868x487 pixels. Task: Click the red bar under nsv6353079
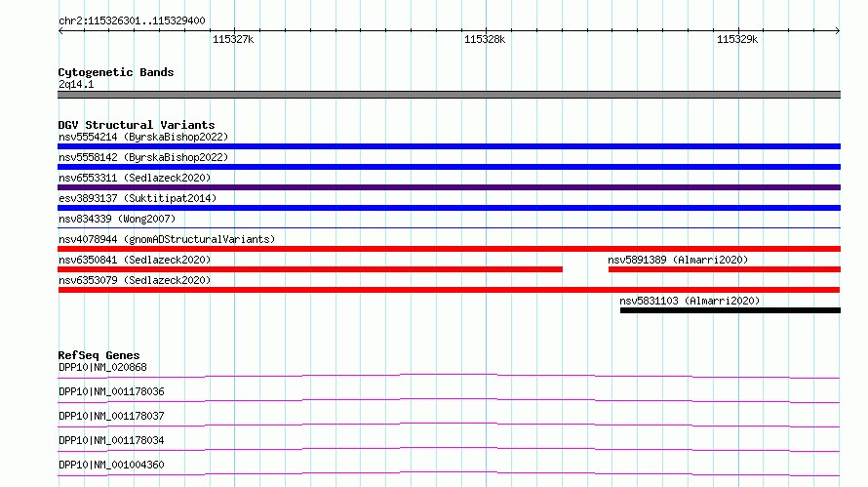[x=449, y=290]
